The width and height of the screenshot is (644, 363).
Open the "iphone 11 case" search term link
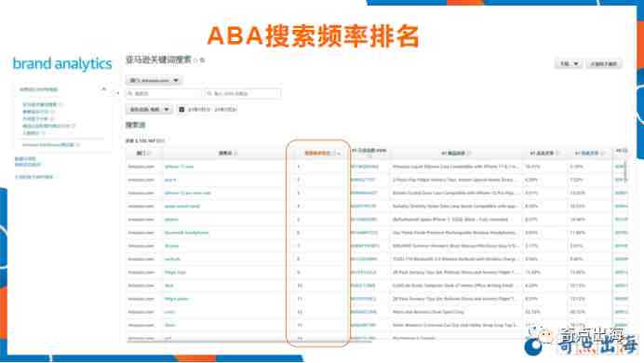(179, 167)
